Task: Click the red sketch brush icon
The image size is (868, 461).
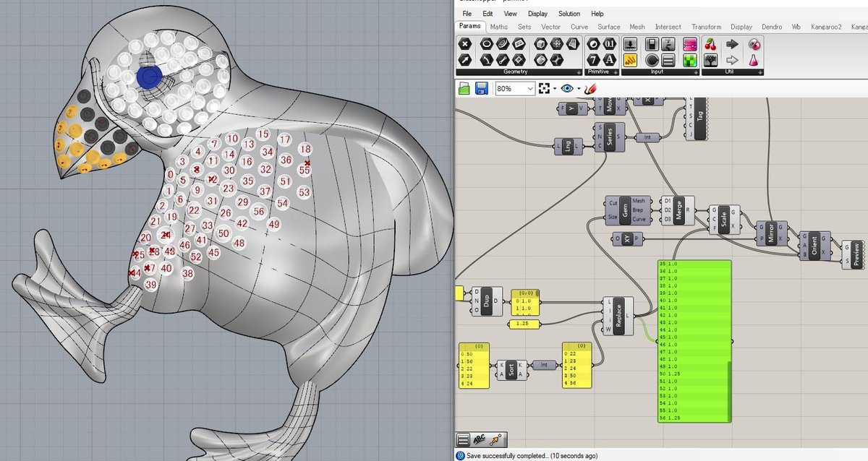Action: (x=590, y=88)
